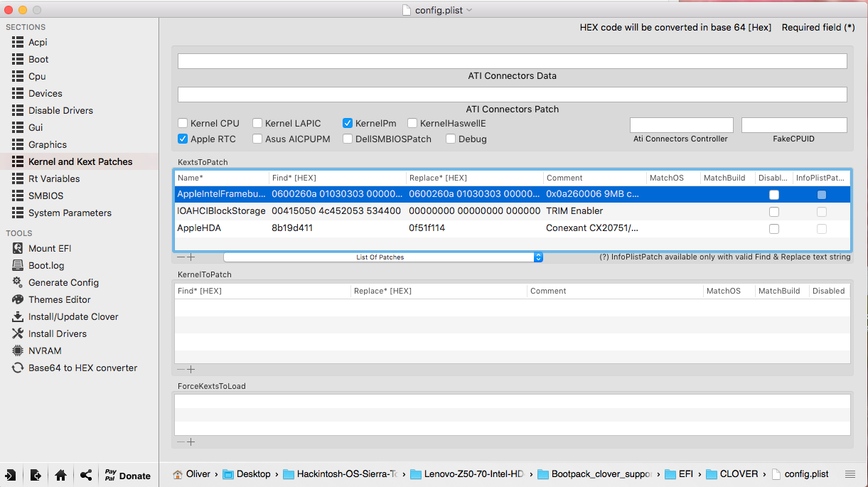The image size is (868, 487).
Task: Click Desktop in the path bar
Action: 247,474
